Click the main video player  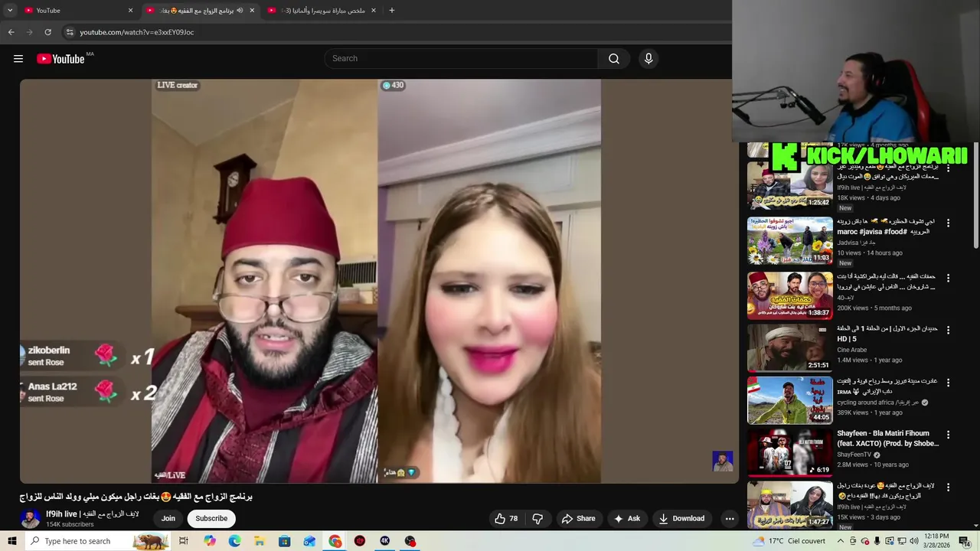379,281
